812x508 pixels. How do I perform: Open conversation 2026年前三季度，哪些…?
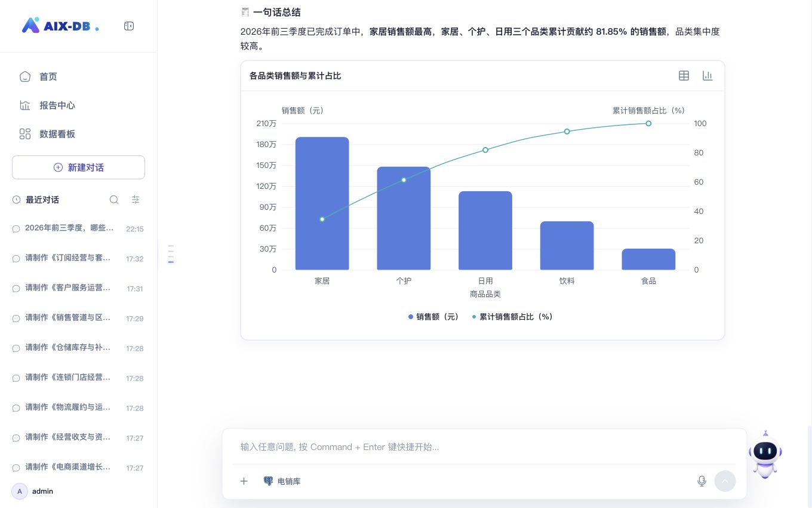point(78,228)
